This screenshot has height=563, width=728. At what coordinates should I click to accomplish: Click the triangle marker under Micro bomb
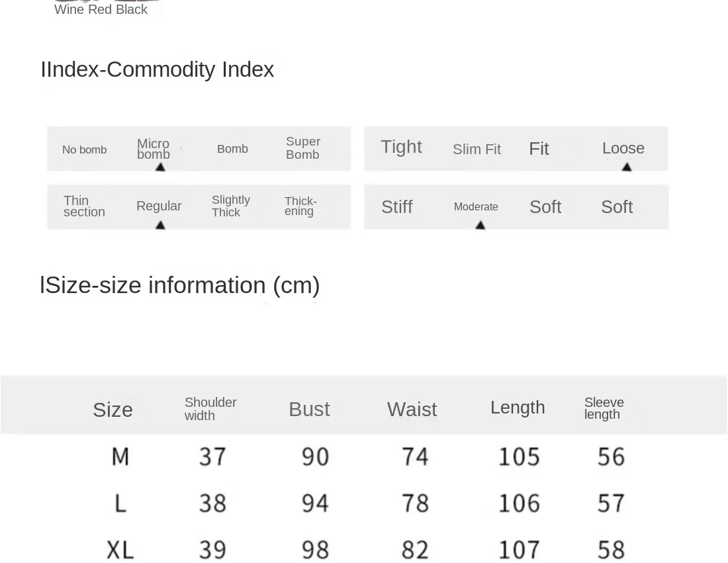click(x=160, y=167)
